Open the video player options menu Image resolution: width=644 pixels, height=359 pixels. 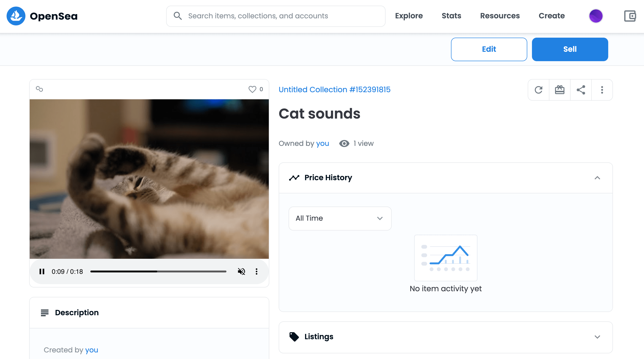[257, 271]
